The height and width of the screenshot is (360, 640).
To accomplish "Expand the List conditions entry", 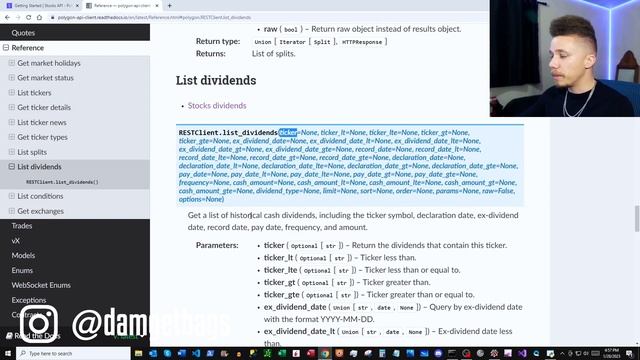I will (x=11, y=196).
